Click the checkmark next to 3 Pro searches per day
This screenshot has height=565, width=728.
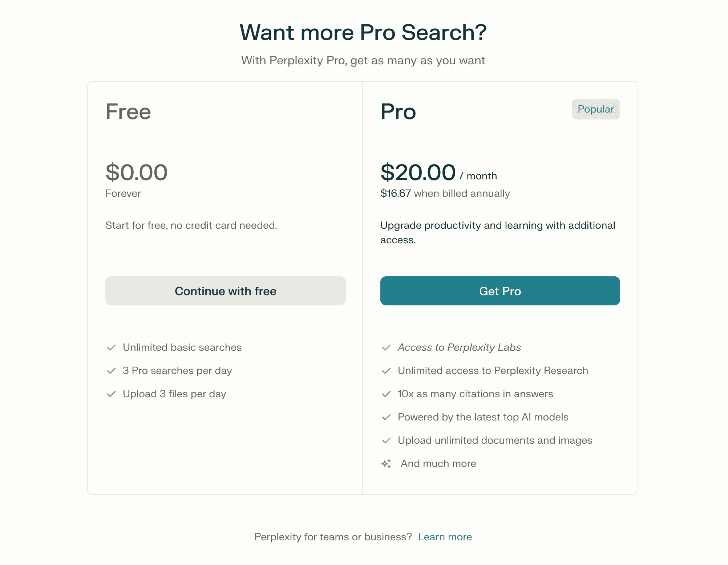pyautogui.click(x=112, y=371)
